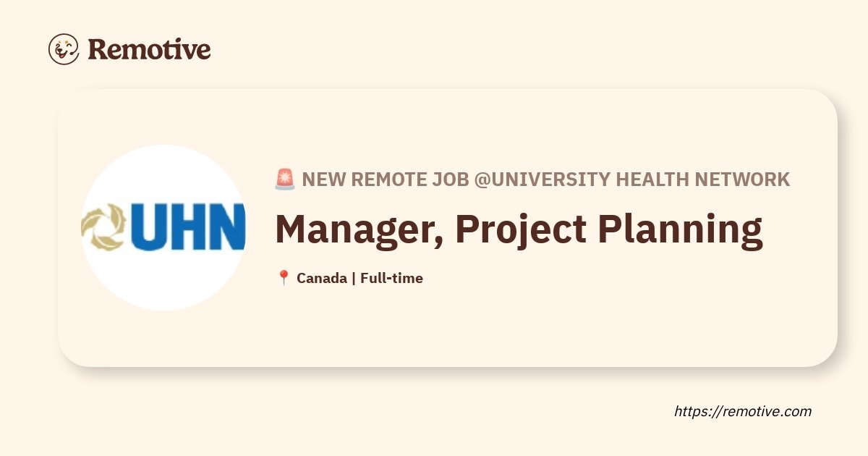Click the https://remotive.com URL
The height and width of the screenshot is (456, 868).
(743, 411)
